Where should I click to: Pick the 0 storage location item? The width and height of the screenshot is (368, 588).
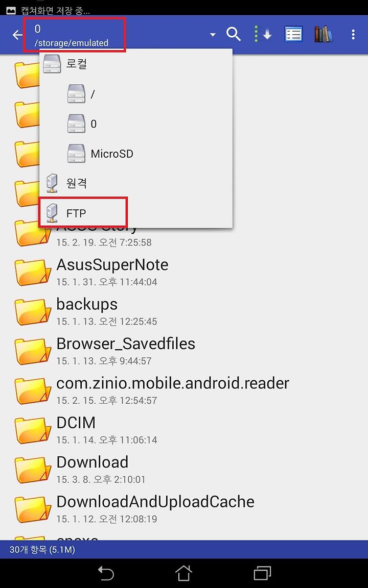tap(136, 124)
